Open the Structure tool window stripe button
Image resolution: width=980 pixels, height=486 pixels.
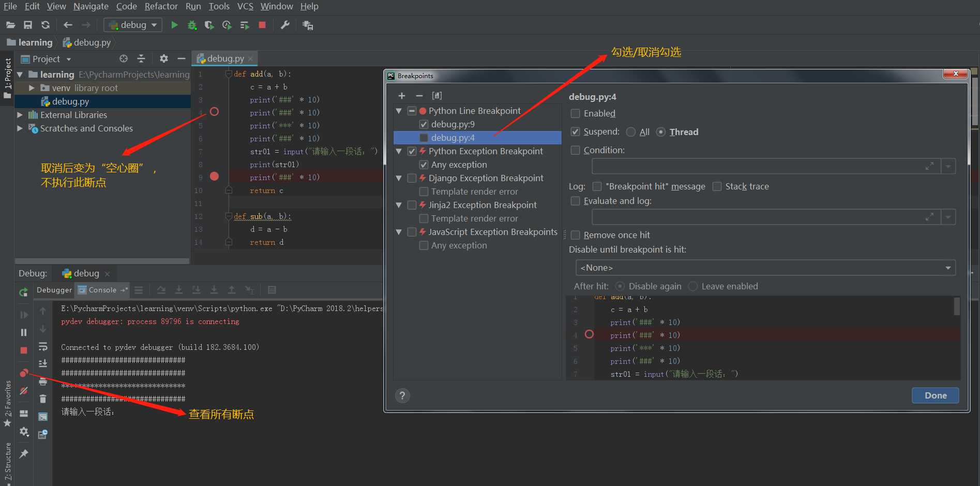point(7,462)
